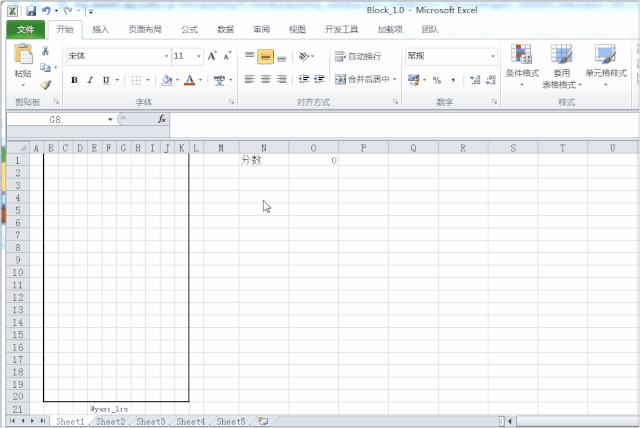Open the Insert (插入) ribbon tab
This screenshot has height=428, width=640.
pyautogui.click(x=101, y=30)
